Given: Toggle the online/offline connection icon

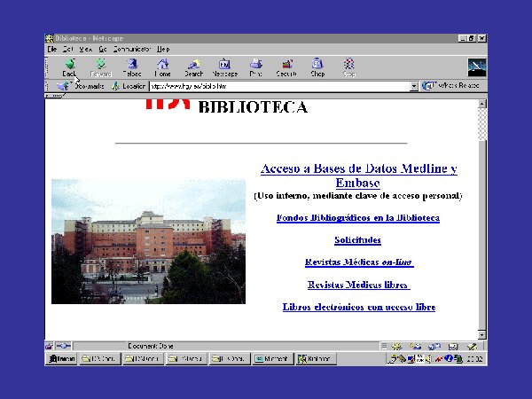Looking at the screenshot, I should click(x=64, y=346).
